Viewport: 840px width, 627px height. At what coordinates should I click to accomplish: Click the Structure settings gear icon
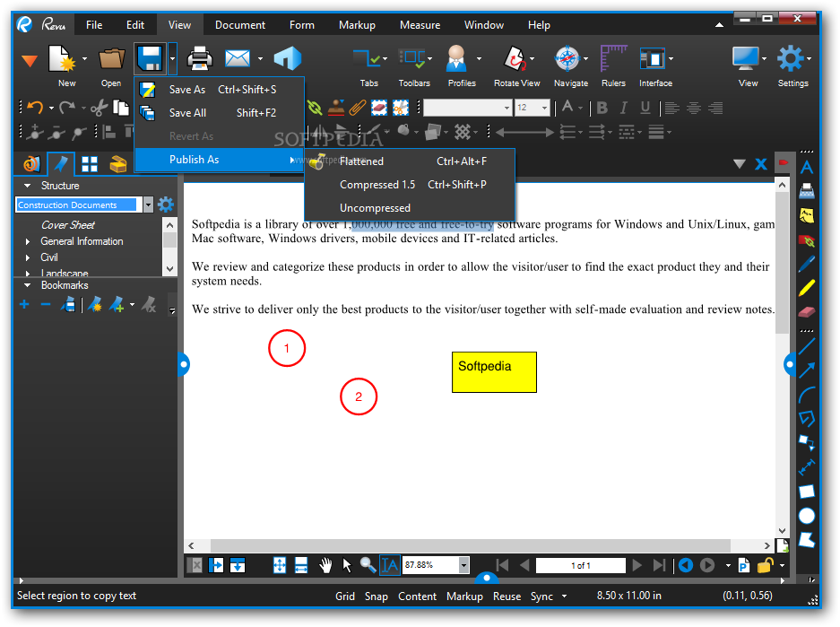pos(166,205)
